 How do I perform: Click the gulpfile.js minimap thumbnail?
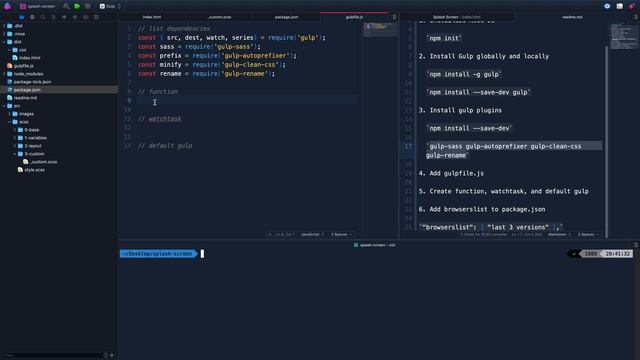[x=380, y=30]
